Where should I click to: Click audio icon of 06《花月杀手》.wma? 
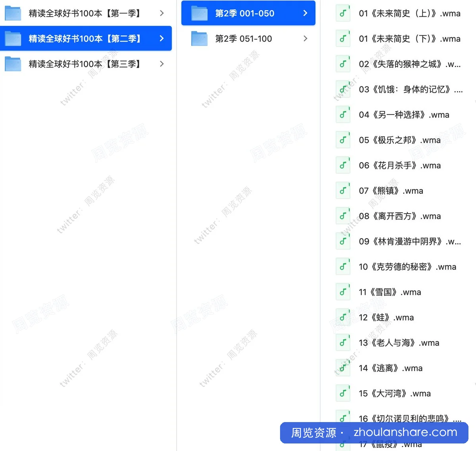[x=343, y=165]
